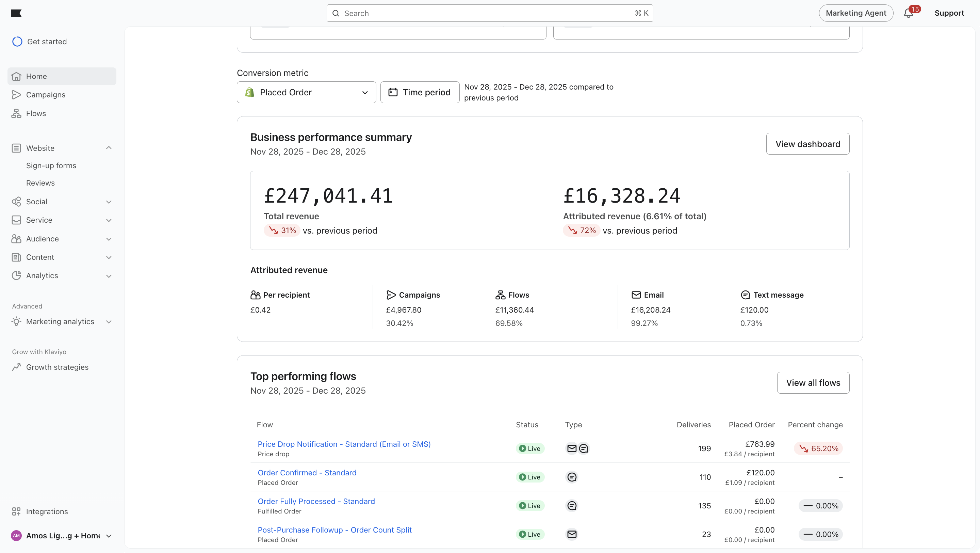This screenshot has width=980, height=553.
Task: Open the Reviews menu item
Action: point(40,183)
